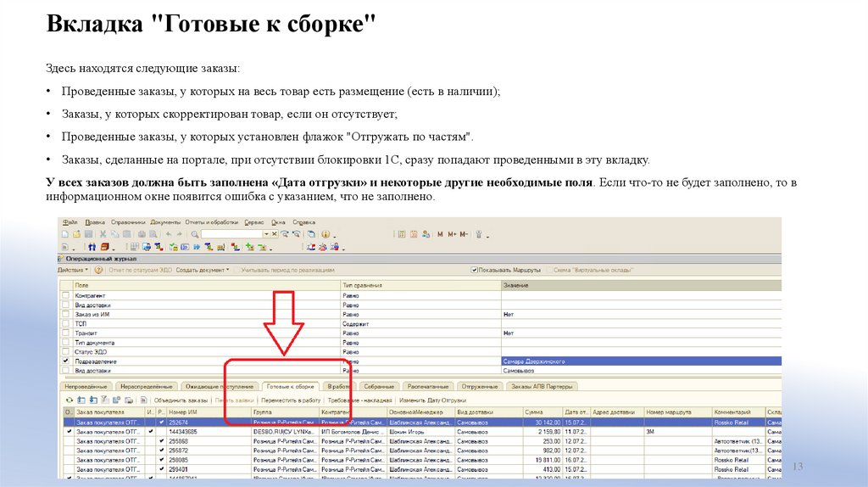
Task: Clear the search field with X icon
Action: tap(274, 234)
